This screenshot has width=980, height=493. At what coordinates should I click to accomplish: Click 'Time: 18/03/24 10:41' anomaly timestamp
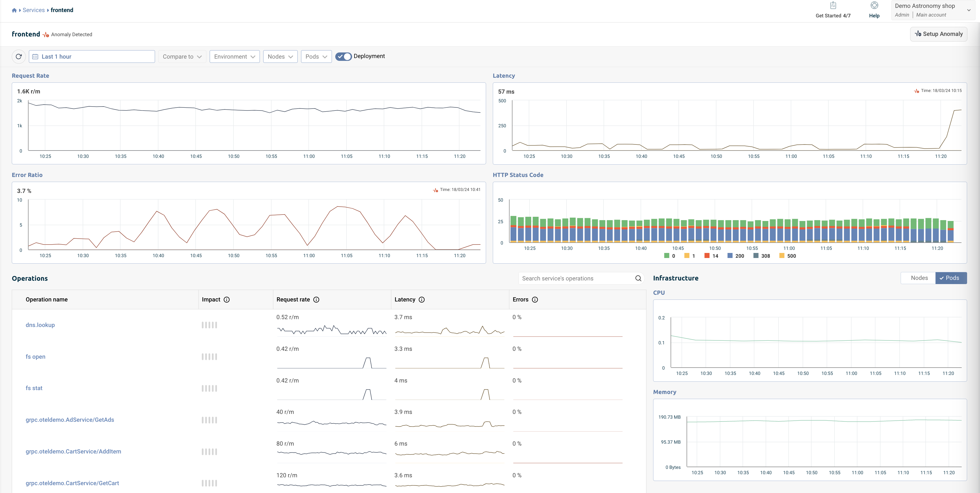[460, 190]
